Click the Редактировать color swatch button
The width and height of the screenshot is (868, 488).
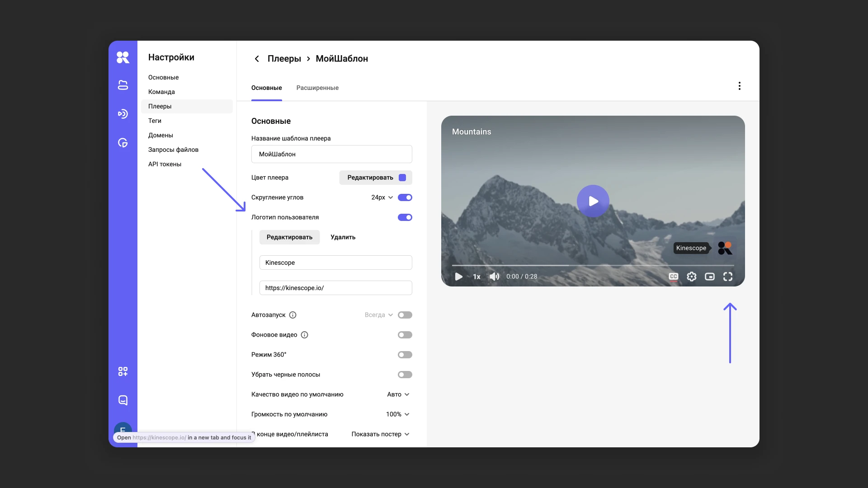pos(375,178)
